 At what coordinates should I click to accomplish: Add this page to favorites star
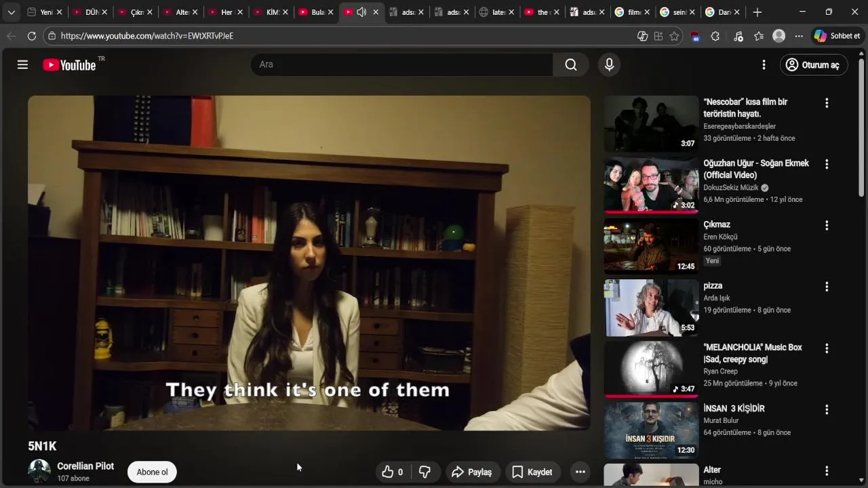[674, 36]
